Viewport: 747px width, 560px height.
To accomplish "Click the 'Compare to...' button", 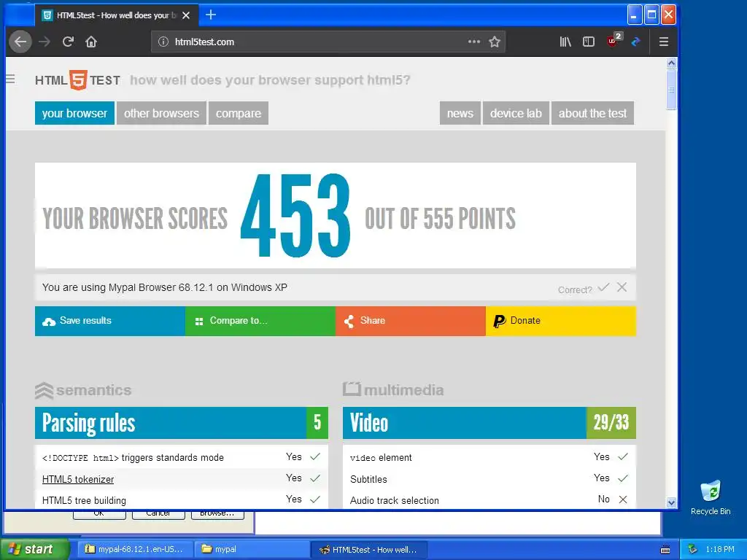I will (x=260, y=321).
